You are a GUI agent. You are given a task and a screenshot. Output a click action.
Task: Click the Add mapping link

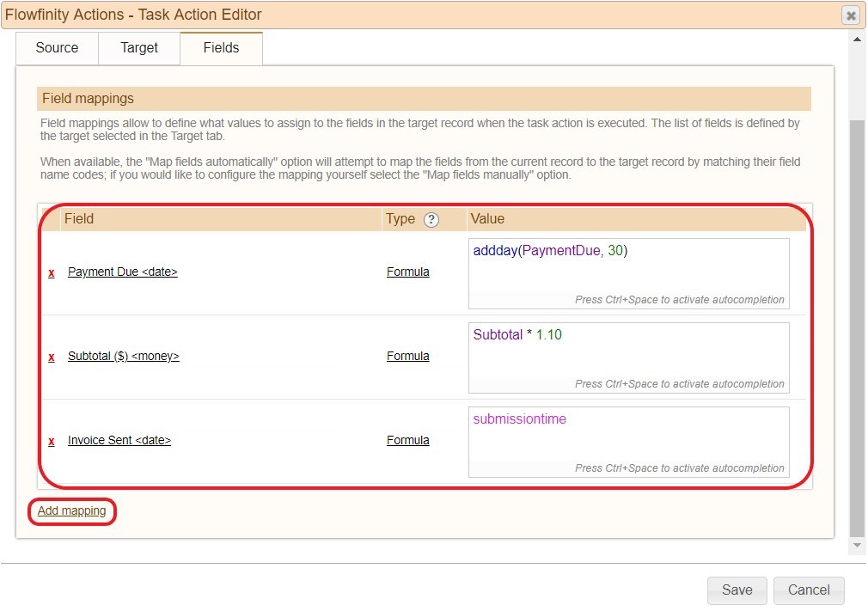point(72,511)
